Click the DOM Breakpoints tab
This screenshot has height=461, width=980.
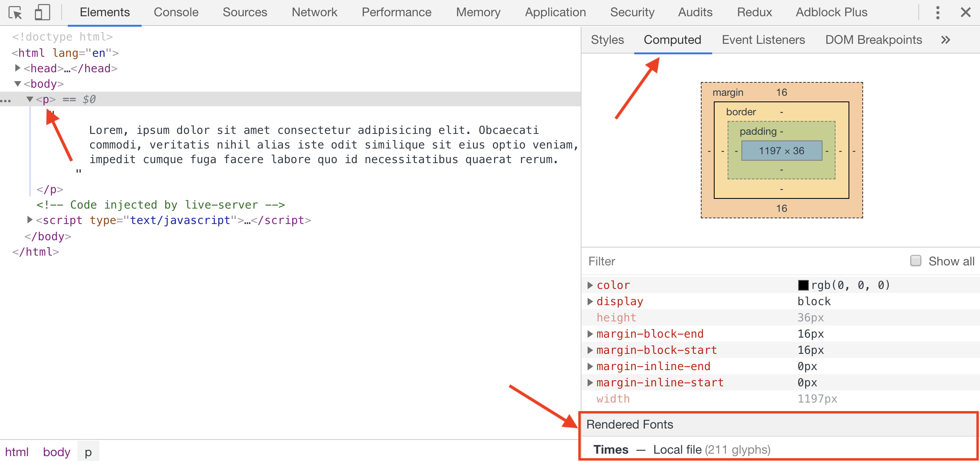[872, 39]
